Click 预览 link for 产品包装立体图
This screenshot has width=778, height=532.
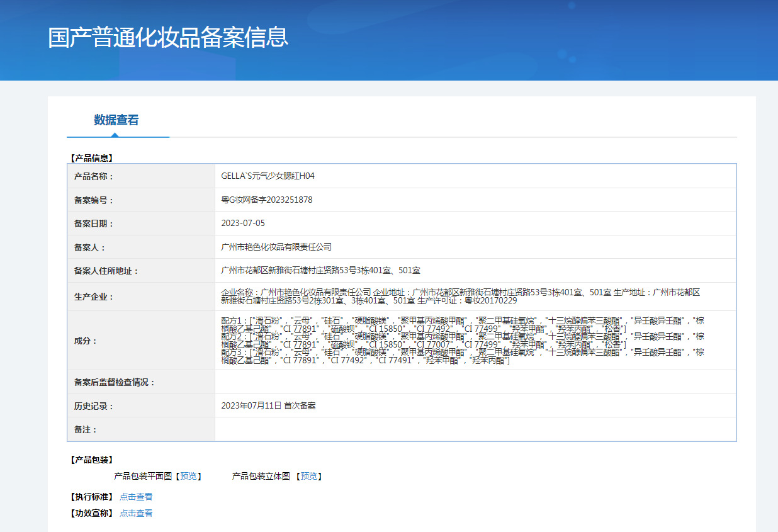tap(308, 477)
